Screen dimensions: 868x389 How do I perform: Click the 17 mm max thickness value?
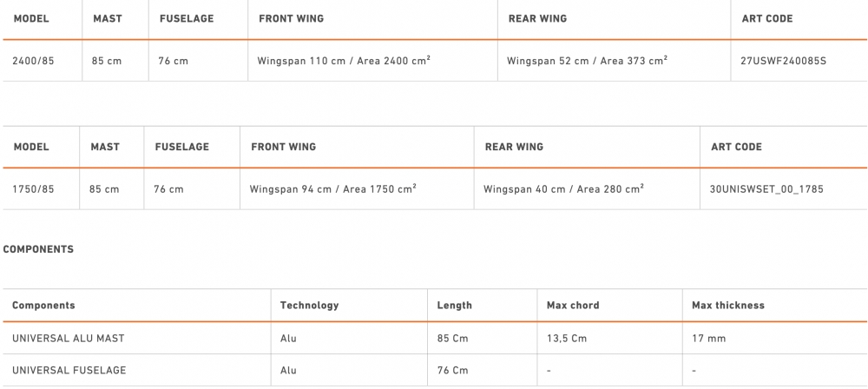click(708, 339)
